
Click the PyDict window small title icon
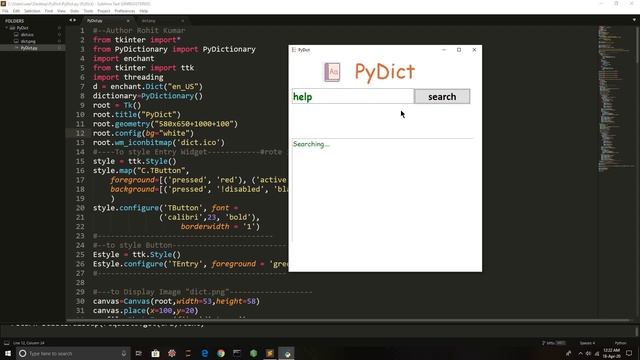(x=294, y=50)
